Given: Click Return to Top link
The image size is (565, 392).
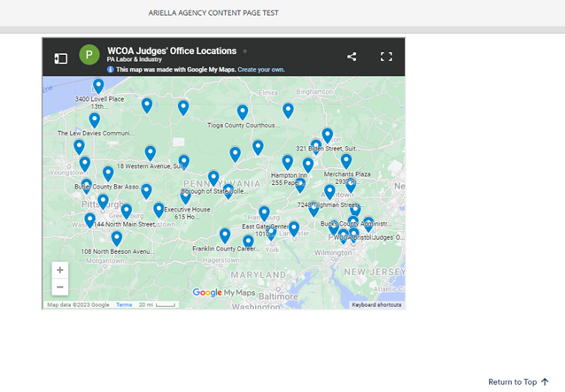Looking at the screenshot, I should coord(519,382).
